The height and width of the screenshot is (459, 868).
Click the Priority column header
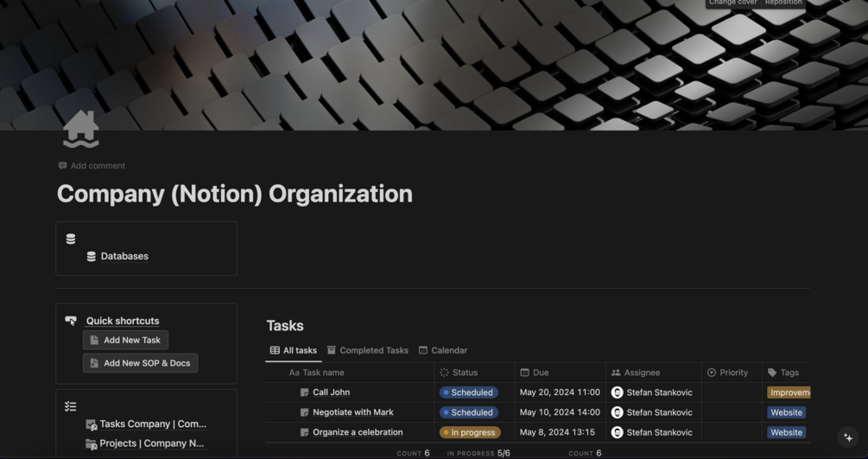[x=732, y=373]
